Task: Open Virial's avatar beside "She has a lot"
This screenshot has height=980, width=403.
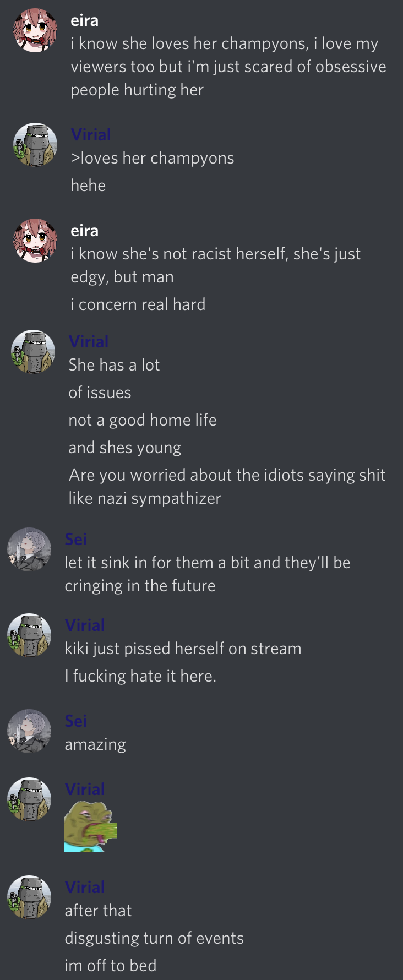Action: point(33,352)
